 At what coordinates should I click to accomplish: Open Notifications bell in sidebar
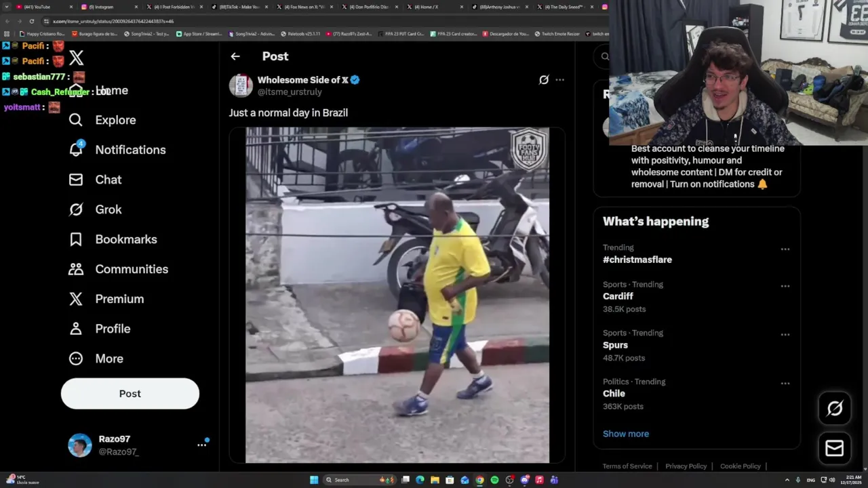[117, 150]
